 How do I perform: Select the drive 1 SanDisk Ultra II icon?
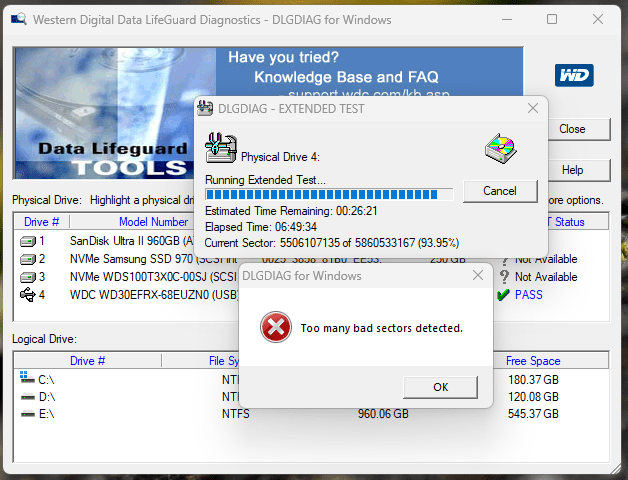28,241
